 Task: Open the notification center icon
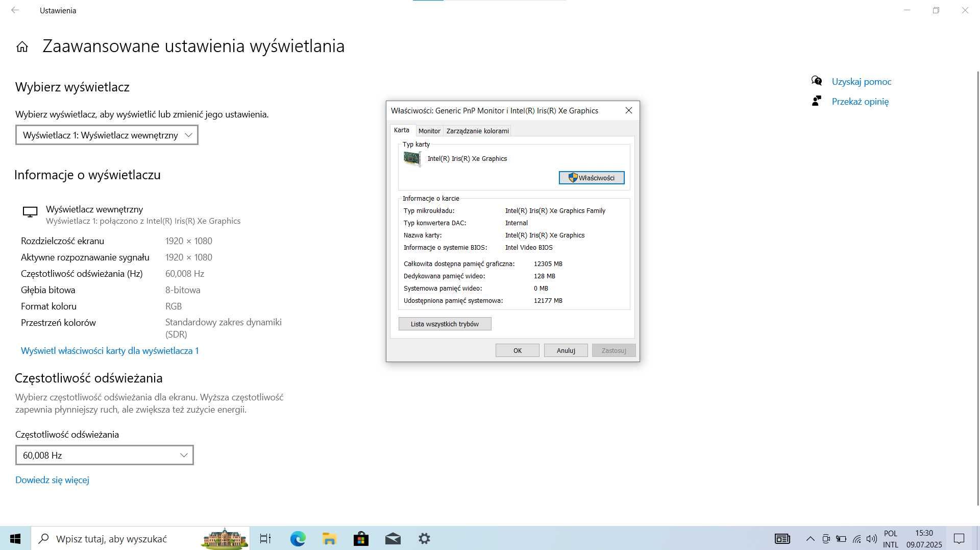[959, 538]
